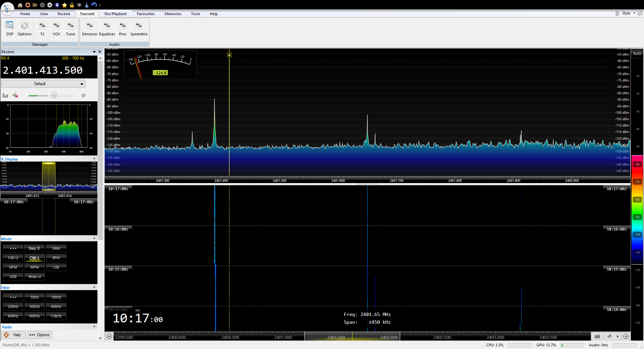Image resolution: width=644 pixels, height=349 pixels.
Task: Toggle the audio mute speaker icon
Action: [15, 96]
